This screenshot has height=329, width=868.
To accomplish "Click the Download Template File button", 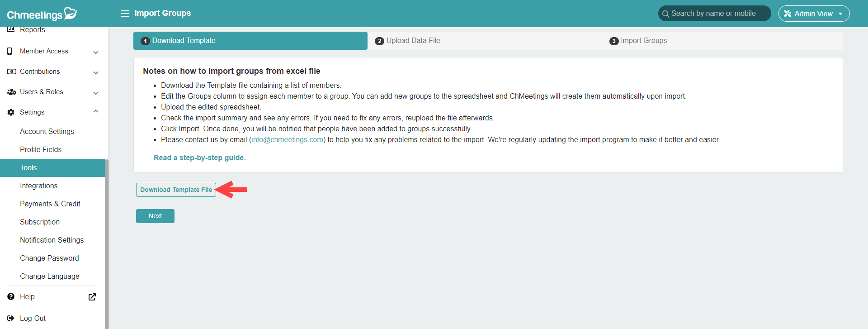I will click(176, 190).
